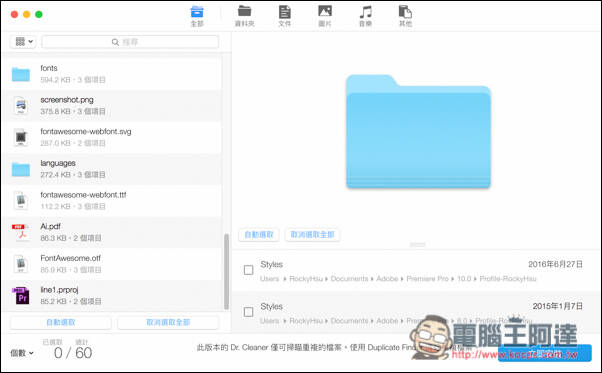Click the Ai.pdf file name
This screenshot has width=602, height=373.
click(x=50, y=226)
